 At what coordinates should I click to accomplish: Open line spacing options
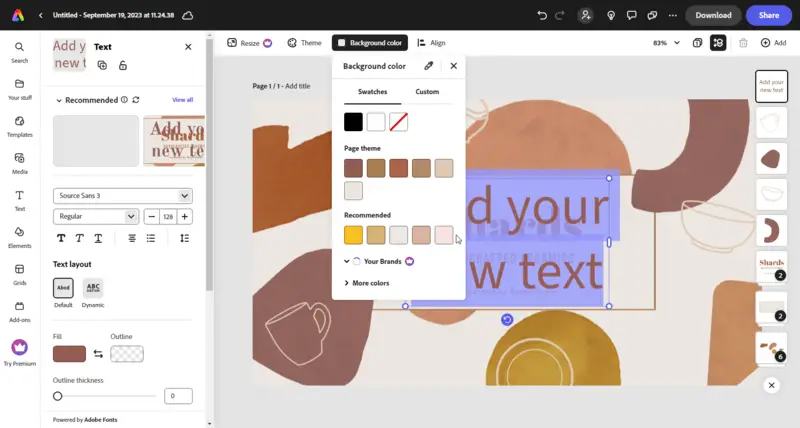pyautogui.click(x=184, y=238)
